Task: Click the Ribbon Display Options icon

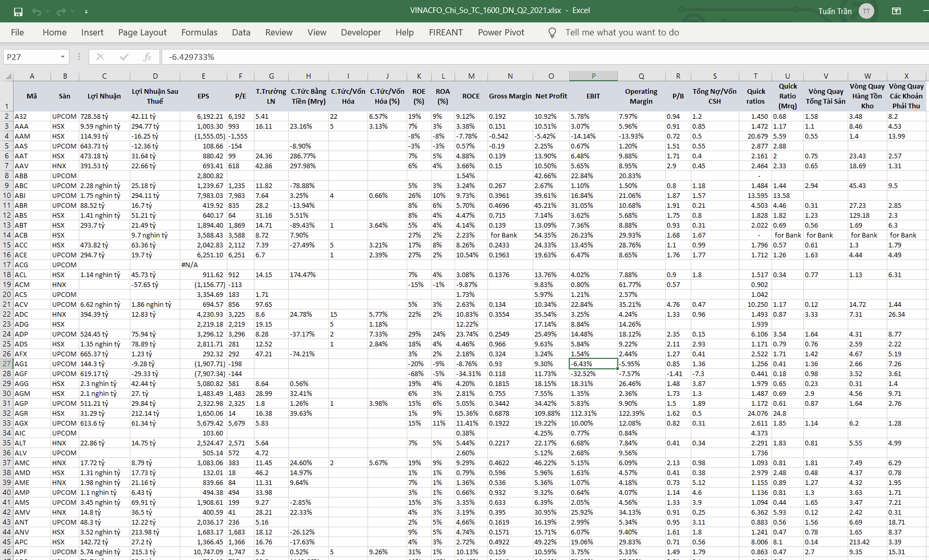Action: [896, 11]
